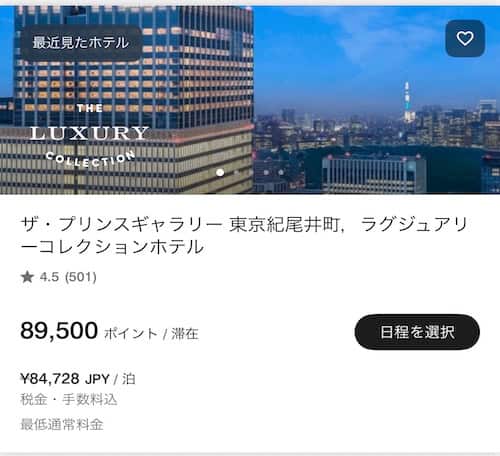Show fourth photo via carousel dot
500x456 pixels.
[266, 172]
